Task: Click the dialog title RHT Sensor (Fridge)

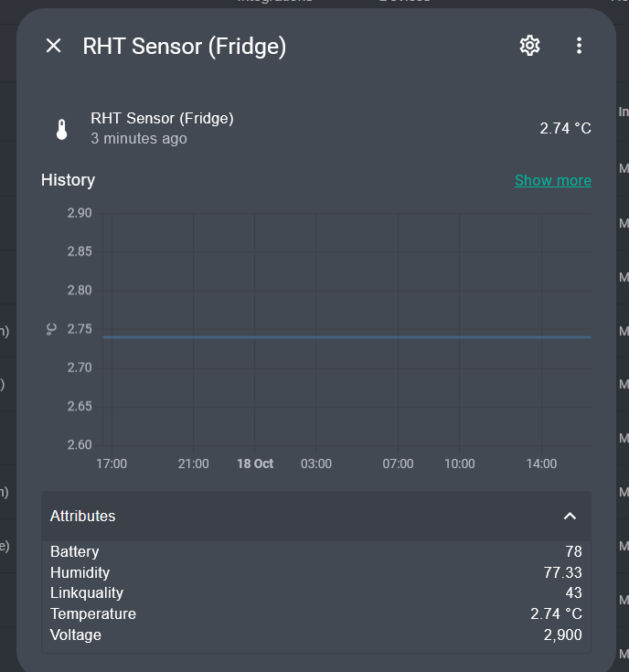Action: (x=185, y=47)
